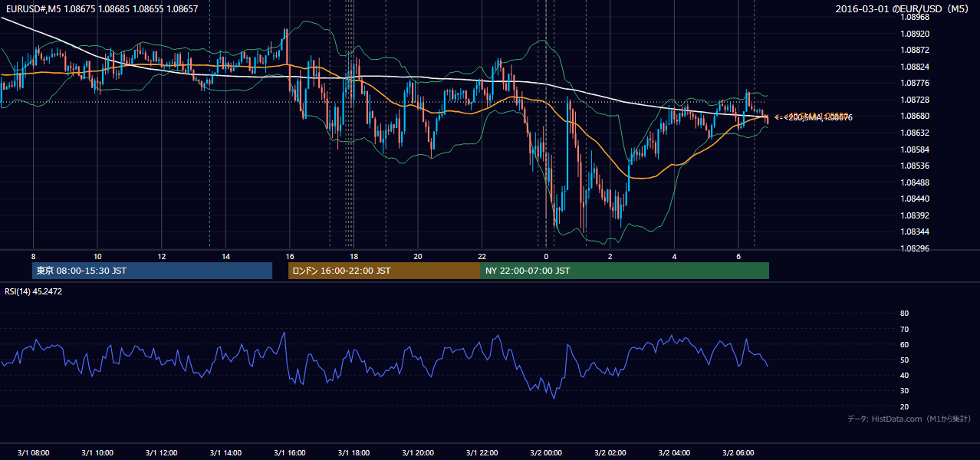Click price axis label 1.08824
The height and width of the screenshot is (460, 980).
click(915, 67)
